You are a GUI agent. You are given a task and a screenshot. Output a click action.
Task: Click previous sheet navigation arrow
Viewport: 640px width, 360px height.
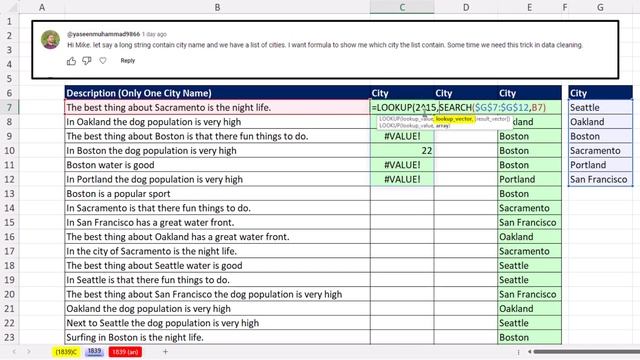(x=14, y=351)
